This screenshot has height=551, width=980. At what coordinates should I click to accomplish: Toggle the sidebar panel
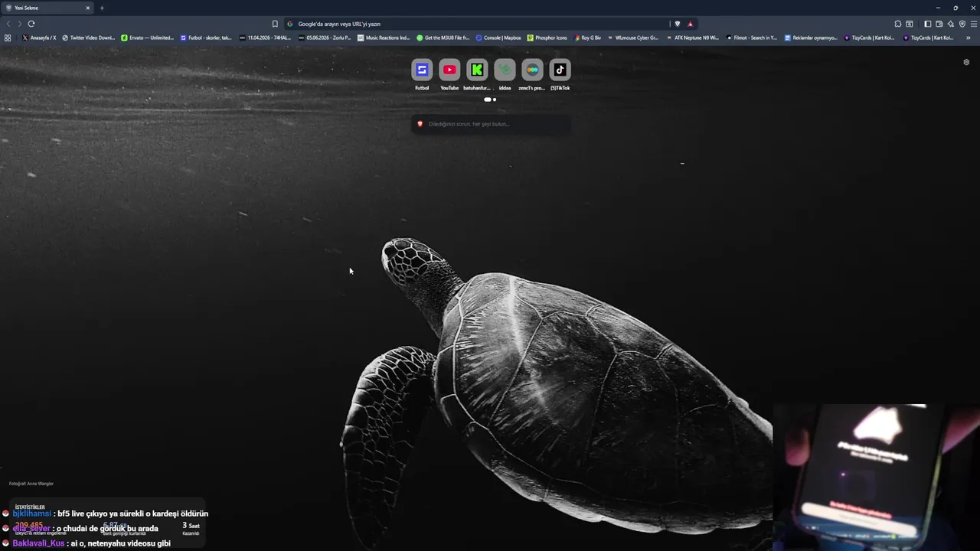[x=928, y=24]
